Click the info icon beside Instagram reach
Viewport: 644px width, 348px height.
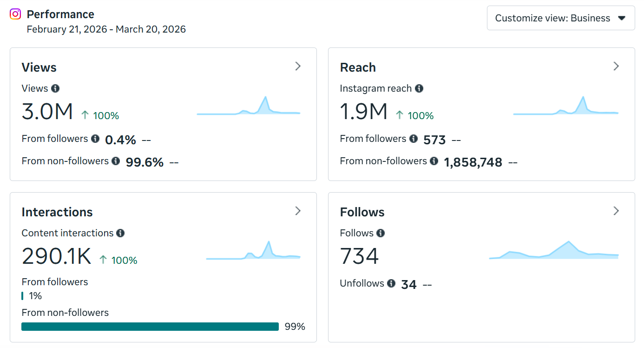(419, 88)
